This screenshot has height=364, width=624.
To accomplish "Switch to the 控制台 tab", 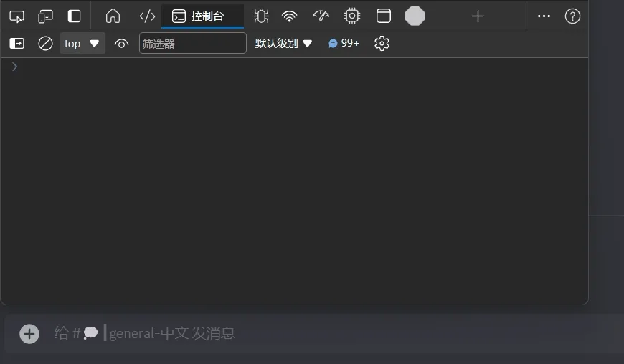I will pyautogui.click(x=202, y=16).
